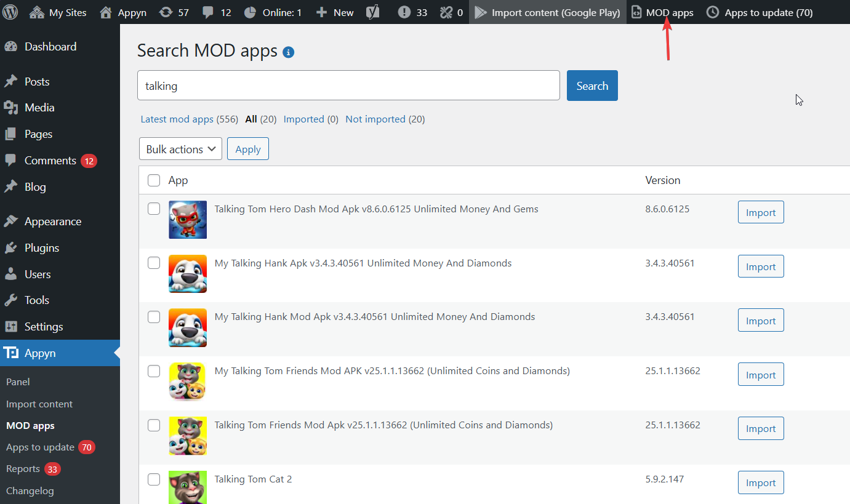
Task: Expand the Bulk actions dropdown
Action: pyautogui.click(x=180, y=149)
